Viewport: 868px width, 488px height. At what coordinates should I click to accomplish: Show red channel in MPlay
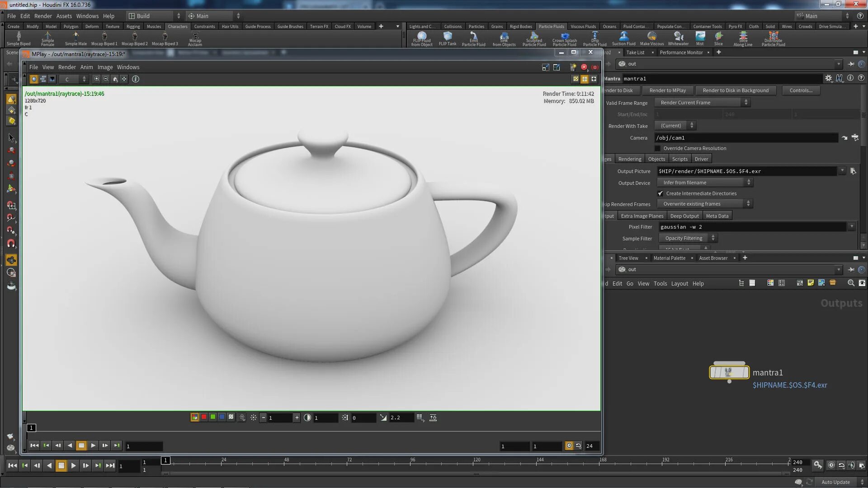[x=204, y=417]
